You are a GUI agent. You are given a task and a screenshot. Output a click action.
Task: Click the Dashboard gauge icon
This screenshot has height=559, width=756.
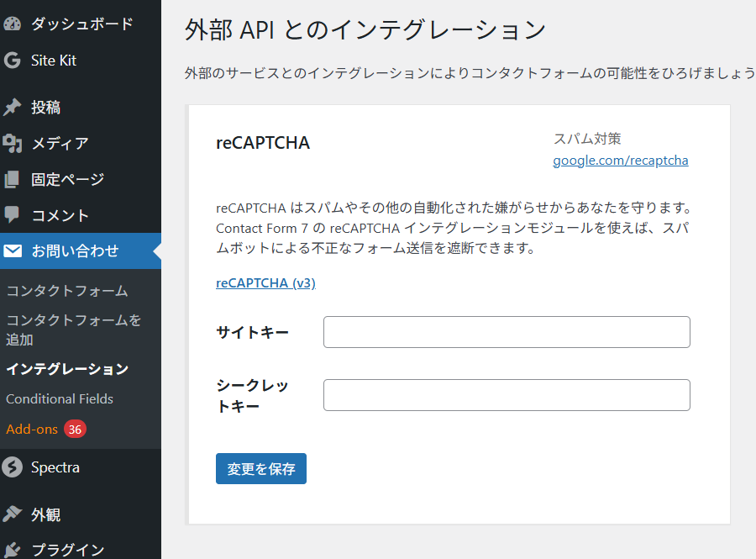click(x=13, y=24)
